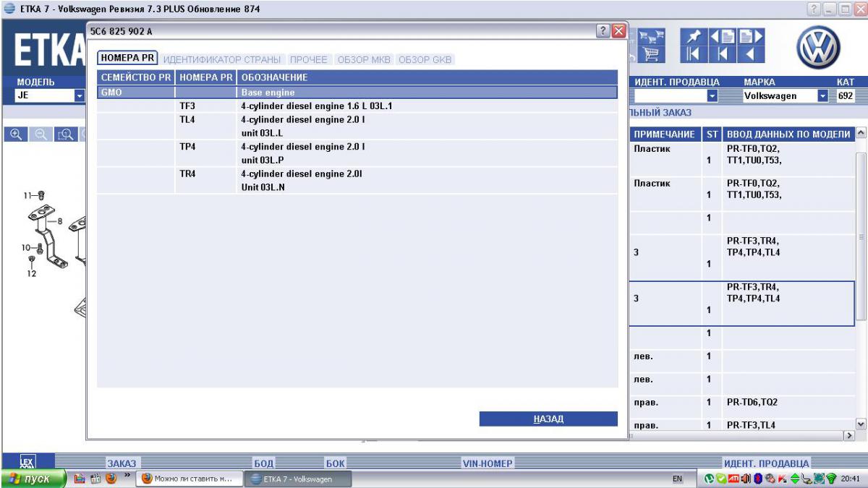Click the system tray clock 20:41
The image size is (868, 488).
coord(851,479)
